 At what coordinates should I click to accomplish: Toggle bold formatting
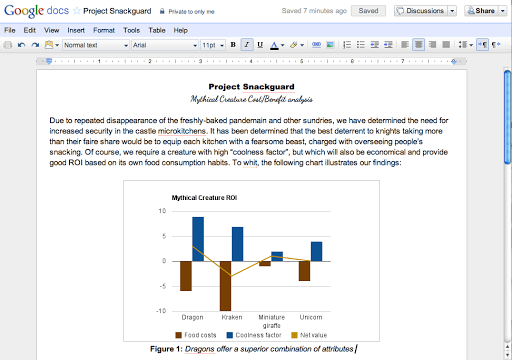pyautogui.click(x=233, y=45)
